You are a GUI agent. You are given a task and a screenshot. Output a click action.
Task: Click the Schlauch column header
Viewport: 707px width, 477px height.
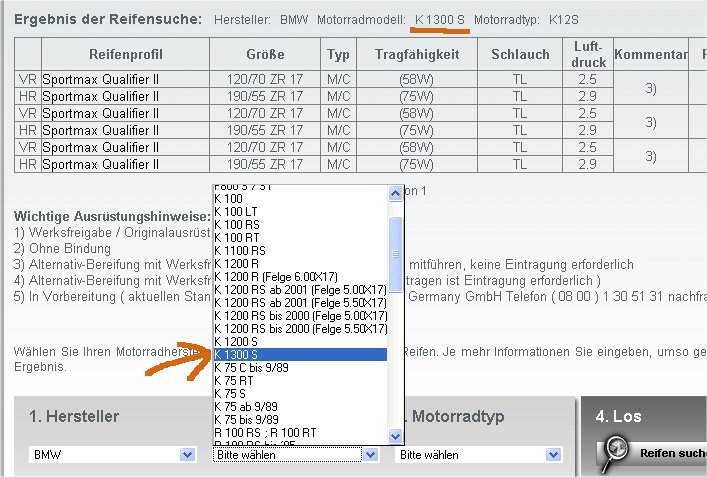(520, 54)
